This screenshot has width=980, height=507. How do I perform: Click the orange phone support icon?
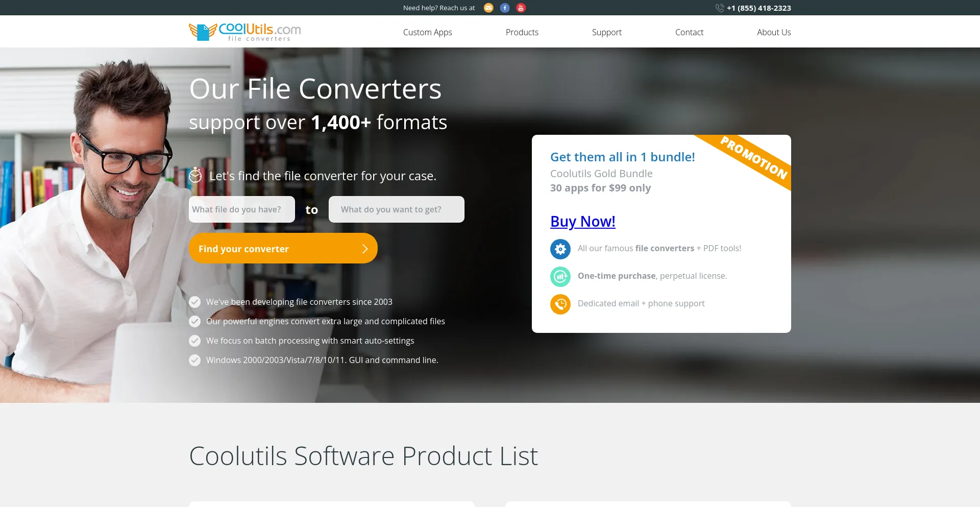[x=560, y=304]
